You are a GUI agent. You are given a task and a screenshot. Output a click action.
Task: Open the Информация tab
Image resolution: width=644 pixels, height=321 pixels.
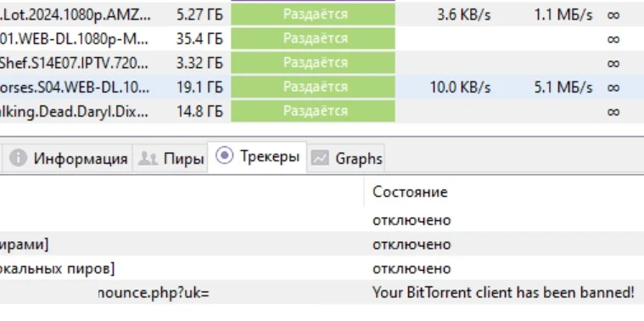[x=67, y=158]
